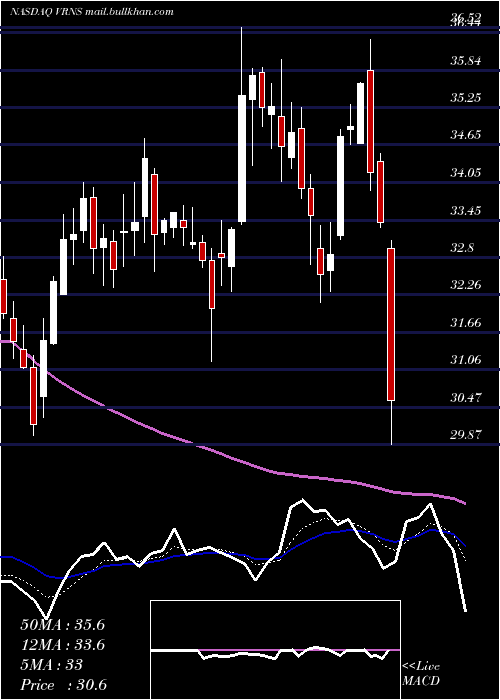Click the 29.87 price axis label
Screen dimensions: 500x700
466,435
